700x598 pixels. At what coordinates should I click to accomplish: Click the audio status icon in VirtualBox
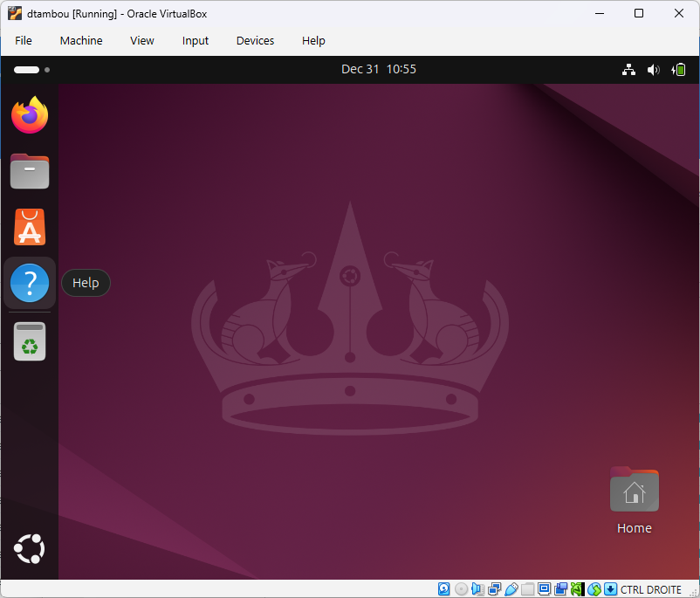[477, 589]
